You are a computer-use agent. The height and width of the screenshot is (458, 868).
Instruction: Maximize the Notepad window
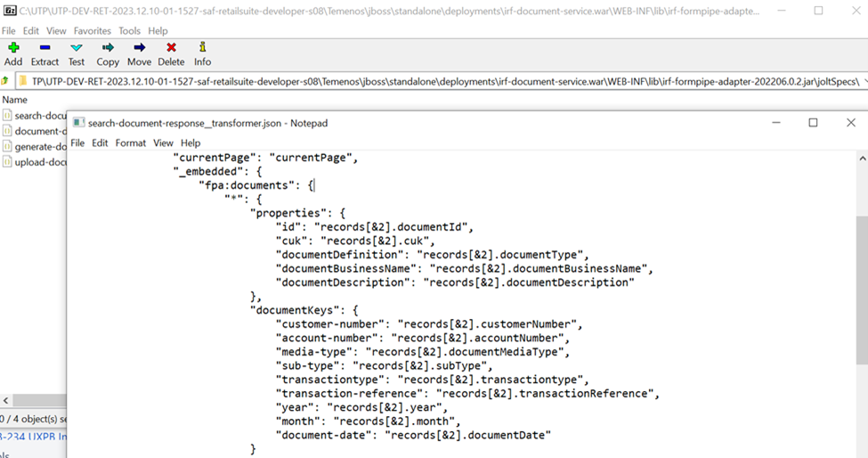813,122
